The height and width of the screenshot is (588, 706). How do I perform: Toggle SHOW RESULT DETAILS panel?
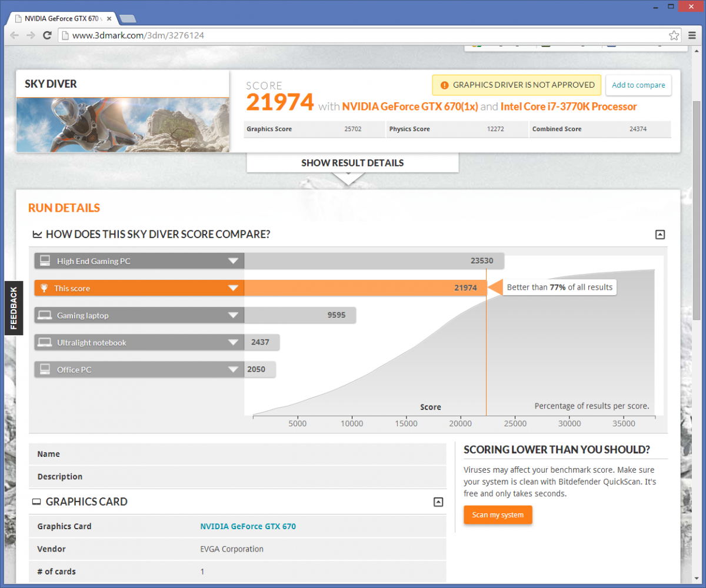click(352, 163)
